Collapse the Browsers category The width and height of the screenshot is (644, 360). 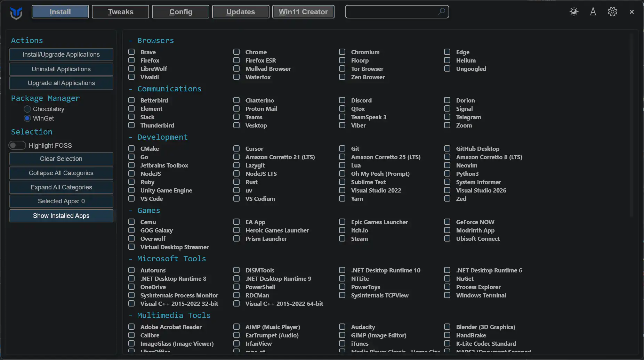click(x=151, y=40)
